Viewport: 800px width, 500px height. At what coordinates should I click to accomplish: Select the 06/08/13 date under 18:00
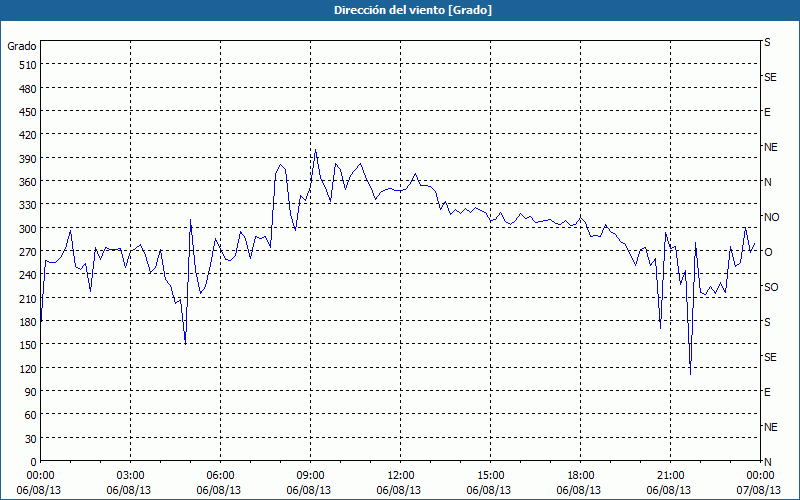[579, 490]
